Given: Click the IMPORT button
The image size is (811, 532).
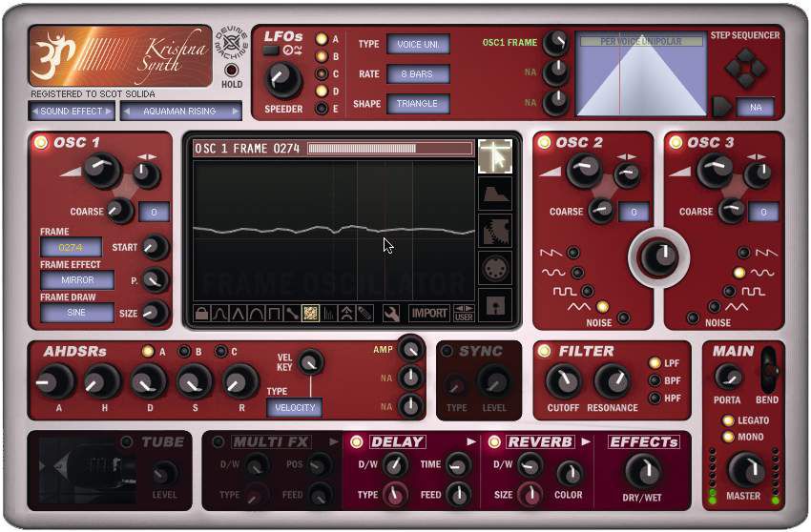Looking at the screenshot, I should pos(429,314).
